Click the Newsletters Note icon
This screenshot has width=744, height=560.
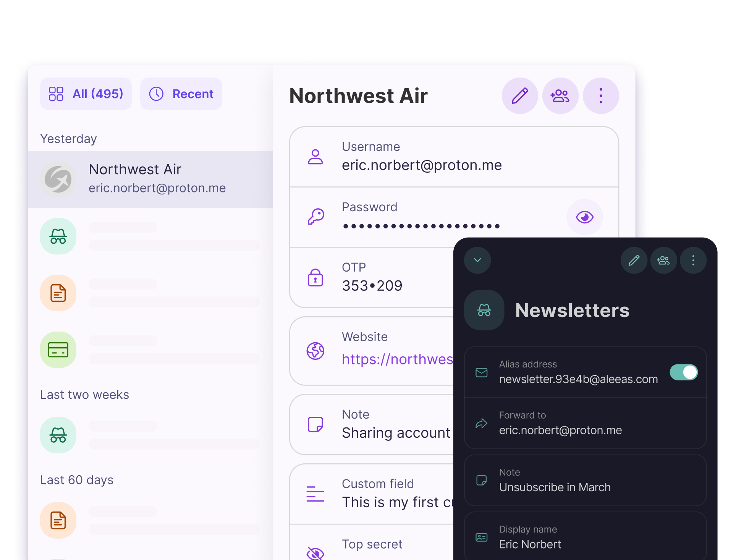coord(481,481)
